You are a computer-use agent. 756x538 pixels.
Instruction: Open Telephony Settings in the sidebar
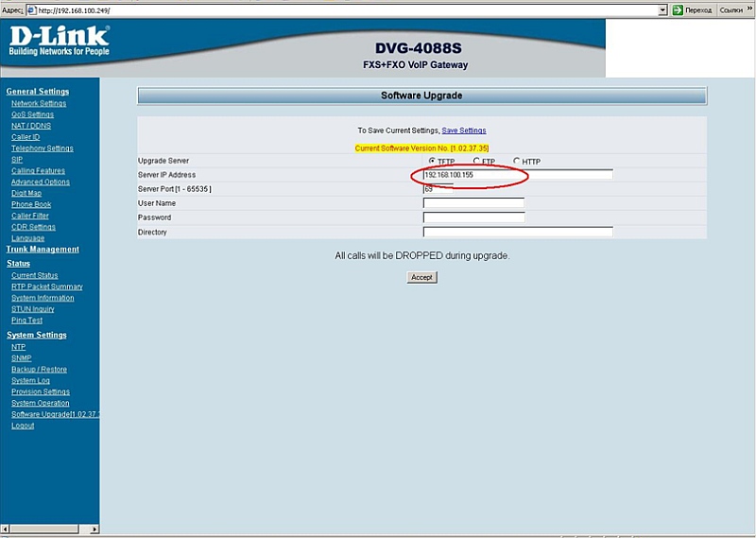click(x=42, y=148)
